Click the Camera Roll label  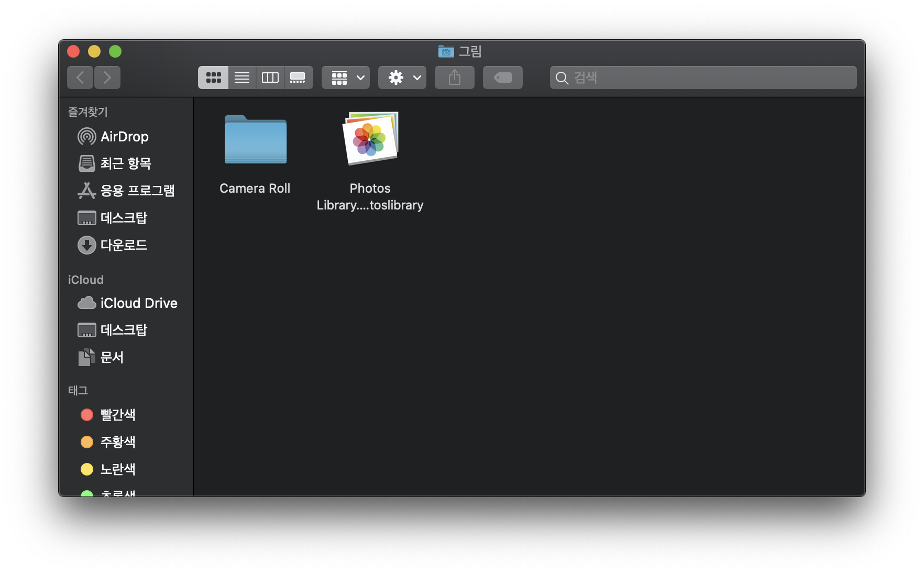point(255,189)
